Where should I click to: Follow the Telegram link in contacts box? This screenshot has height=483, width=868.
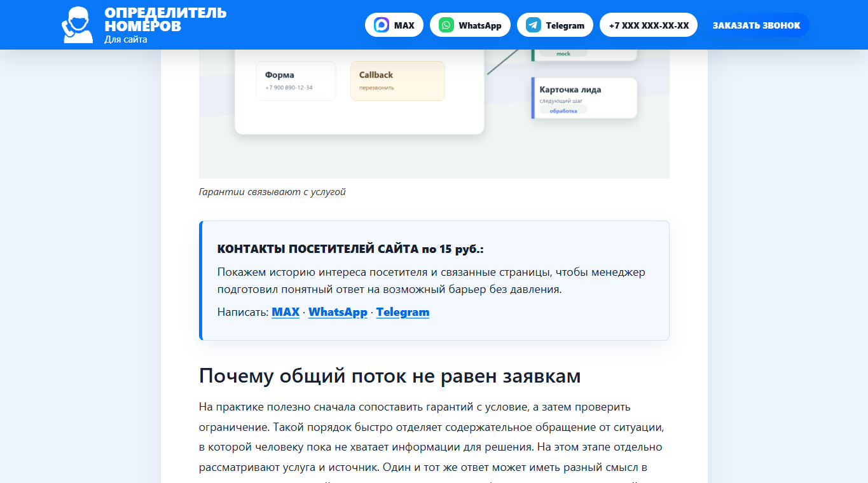403,312
